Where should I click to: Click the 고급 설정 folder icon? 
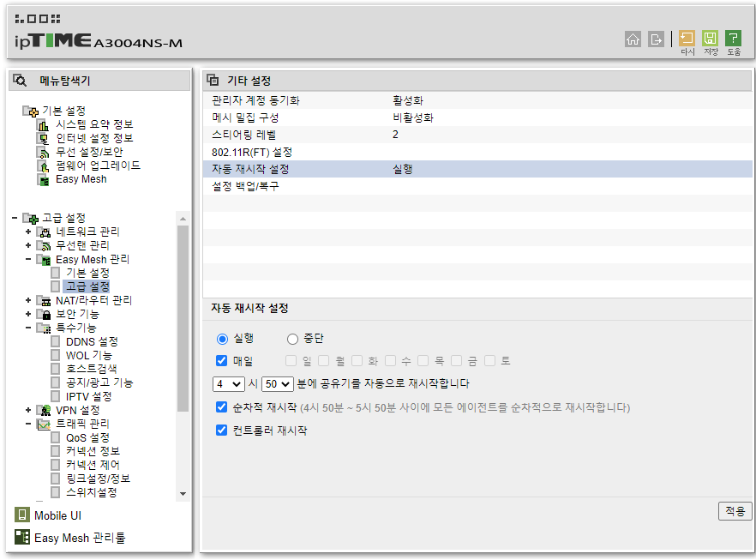click(30, 219)
